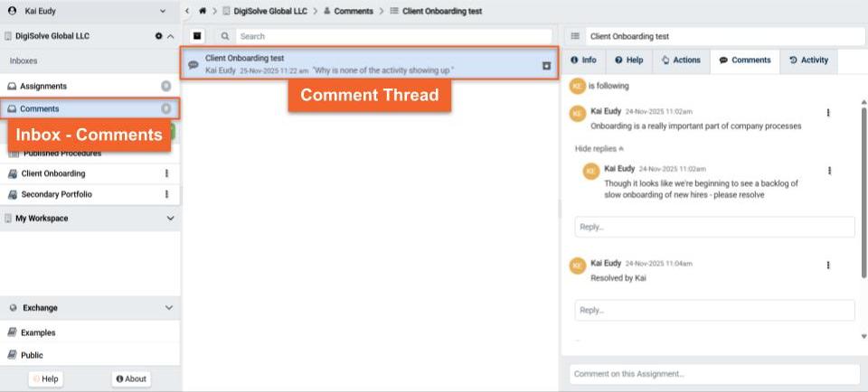The width and height of the screenshot is (868, 392).
Task: Click the 'Resolved by Kai' comment text
Action: click(x=618, y=278)
